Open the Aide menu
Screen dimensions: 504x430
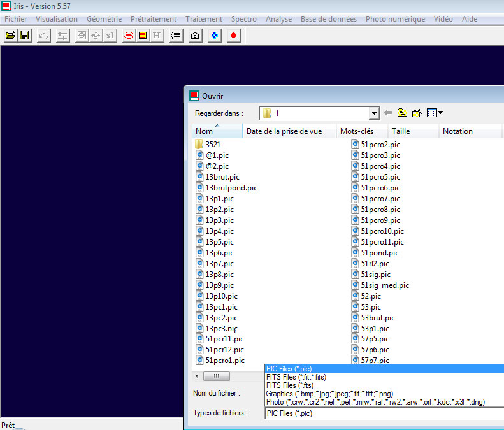[470, 19]
